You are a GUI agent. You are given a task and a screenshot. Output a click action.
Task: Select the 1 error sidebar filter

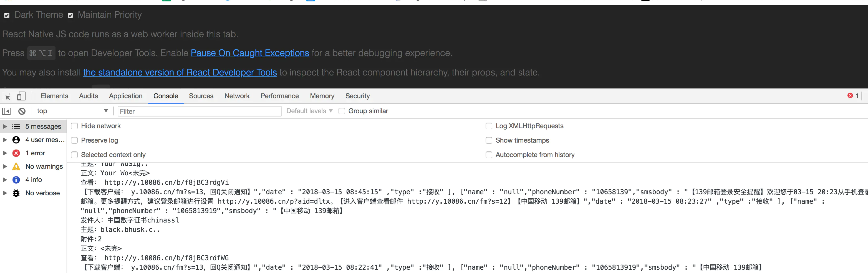click(x=35, y=153)
